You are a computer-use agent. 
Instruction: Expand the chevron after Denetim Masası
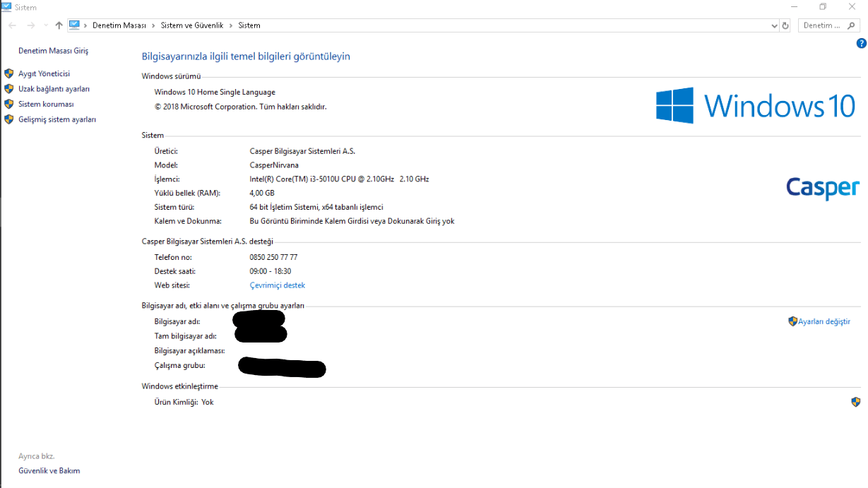(153, 25)
